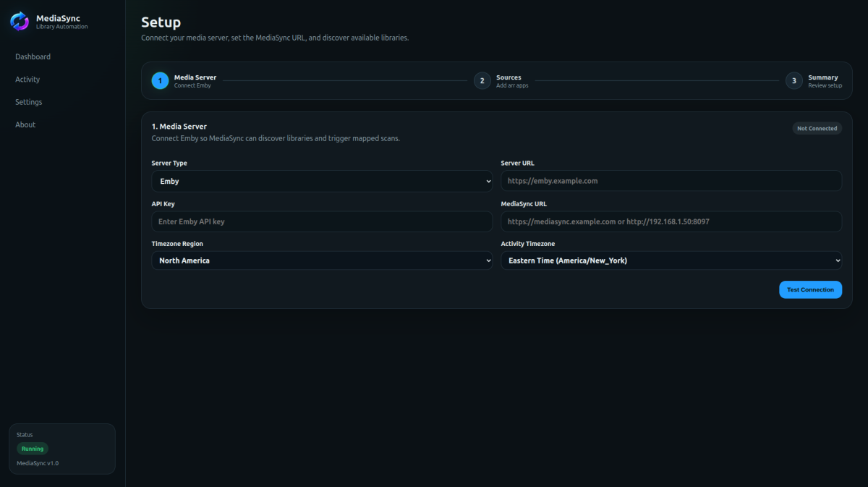The height and width of the screenshot is (487, 868).
Task: Click the 'Server URL' field label
Action: [x=518, y=164]
